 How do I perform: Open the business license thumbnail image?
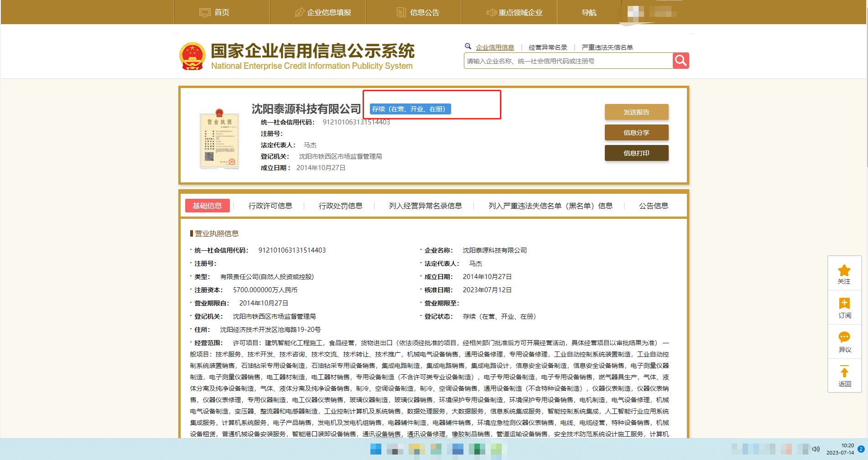point(219,139)
